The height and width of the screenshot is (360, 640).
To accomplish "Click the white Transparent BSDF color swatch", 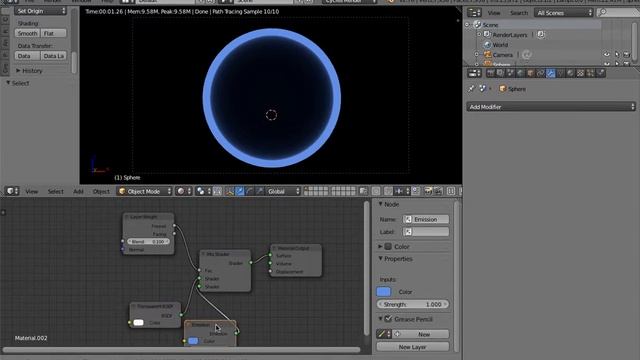I will [138, 322].
